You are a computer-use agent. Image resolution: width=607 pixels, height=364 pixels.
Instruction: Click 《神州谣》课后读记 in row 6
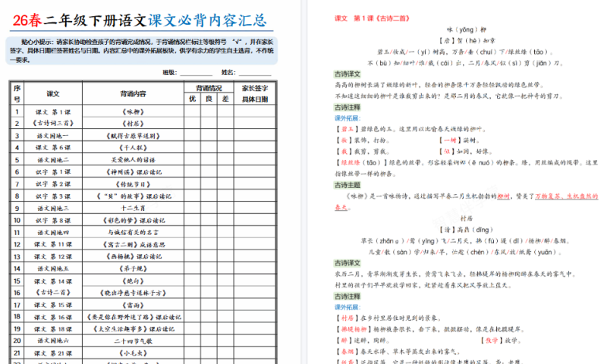[x=133, y=171]
